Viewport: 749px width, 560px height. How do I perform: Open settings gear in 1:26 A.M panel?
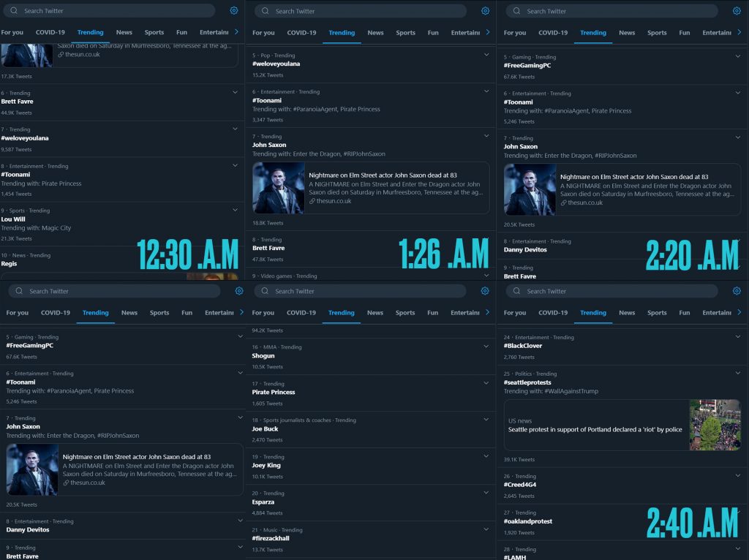pyautogui.click(x=485, y=11)
